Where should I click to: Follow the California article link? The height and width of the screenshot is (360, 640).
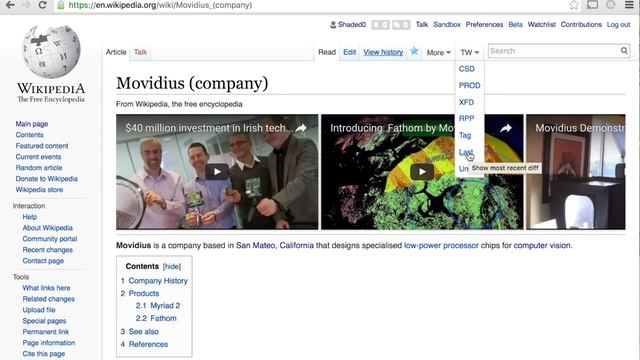coord(296,245)
